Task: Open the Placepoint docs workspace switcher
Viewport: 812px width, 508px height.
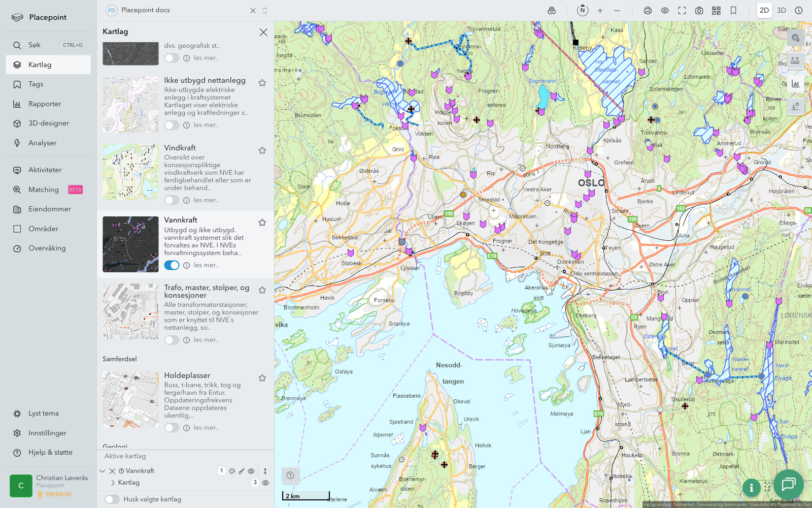Action: click(264, 11)
